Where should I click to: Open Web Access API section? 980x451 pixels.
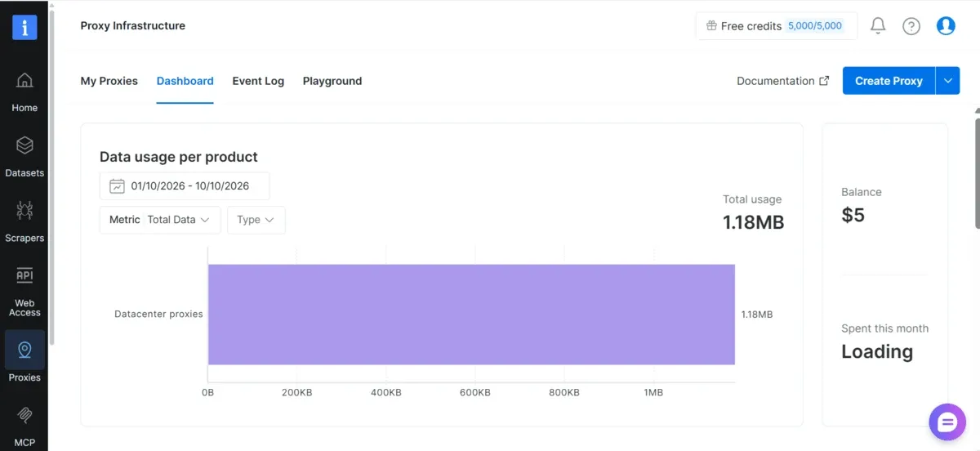(x=24, y=292)
